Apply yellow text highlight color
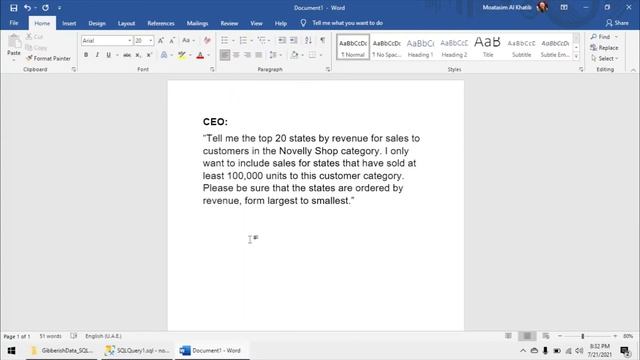The width and height of the screenshot is (640, 360). [182, 55]
